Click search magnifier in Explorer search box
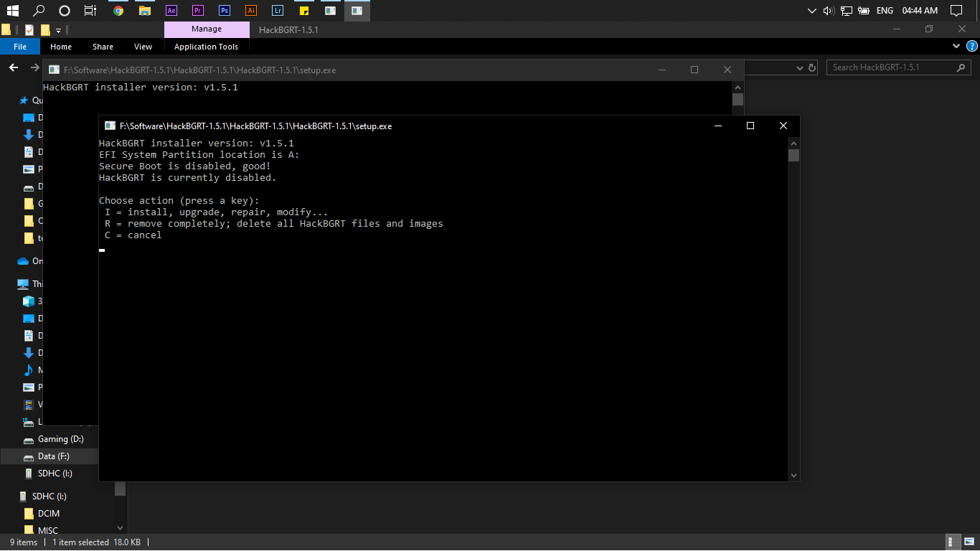This screenshot has height=551, width=980. pyautogui.click(x=961, y=67)
